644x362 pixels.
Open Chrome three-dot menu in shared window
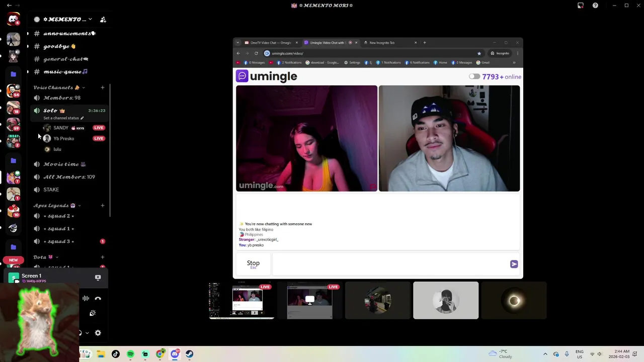click(517, 53)
